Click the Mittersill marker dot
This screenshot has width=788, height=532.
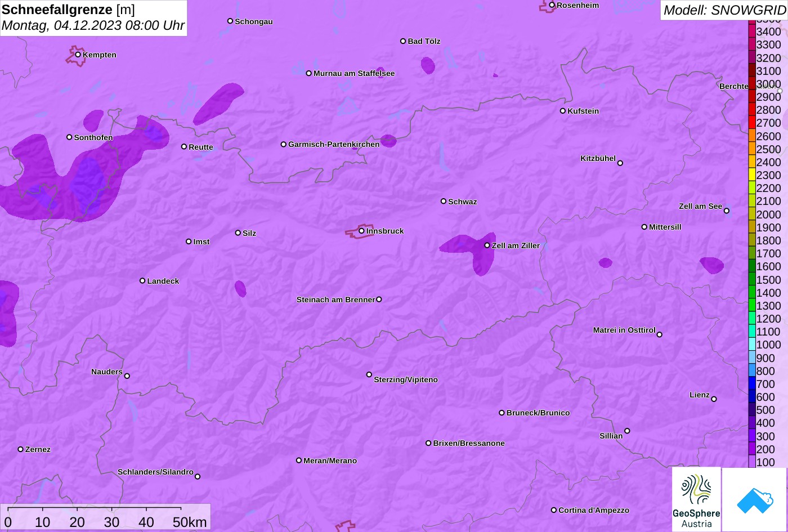[644, 227]
